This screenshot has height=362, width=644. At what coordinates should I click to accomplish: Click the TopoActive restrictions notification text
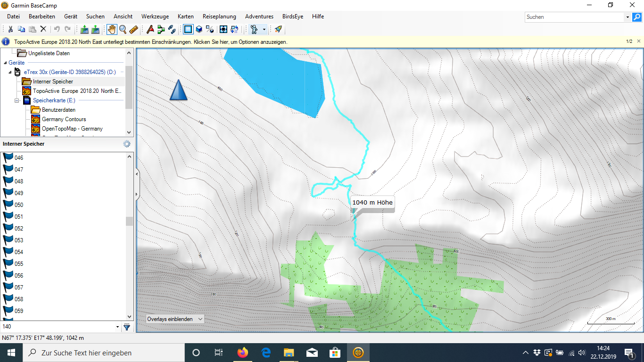point(151,42)
